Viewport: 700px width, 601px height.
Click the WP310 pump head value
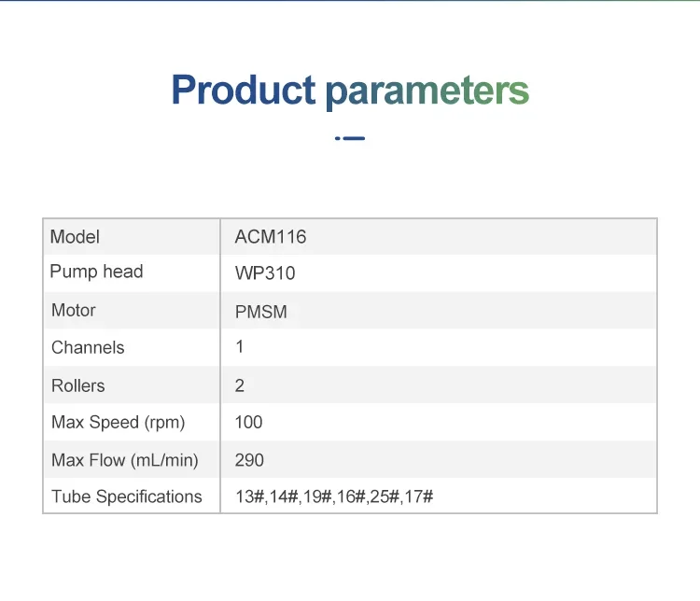(x=265, y=274)
